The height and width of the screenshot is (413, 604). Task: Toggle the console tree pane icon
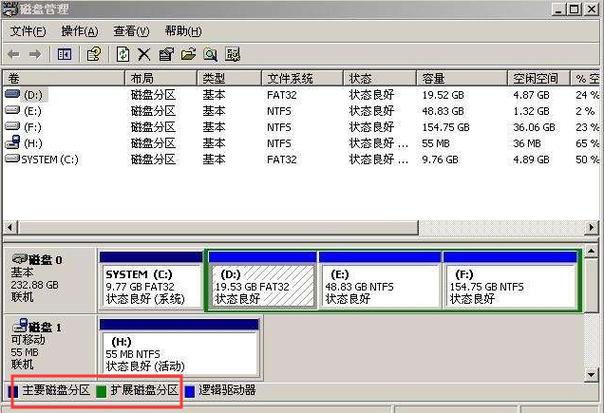64,55
